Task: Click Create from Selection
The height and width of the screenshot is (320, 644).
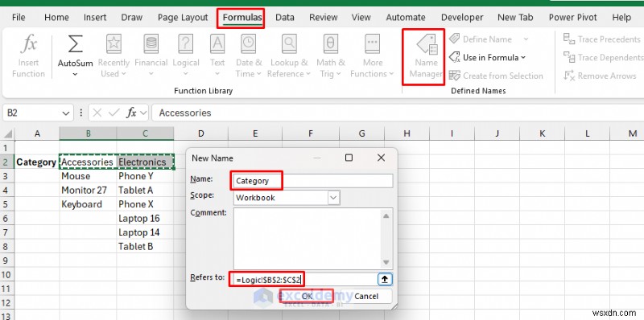Action: pos(496,76)
